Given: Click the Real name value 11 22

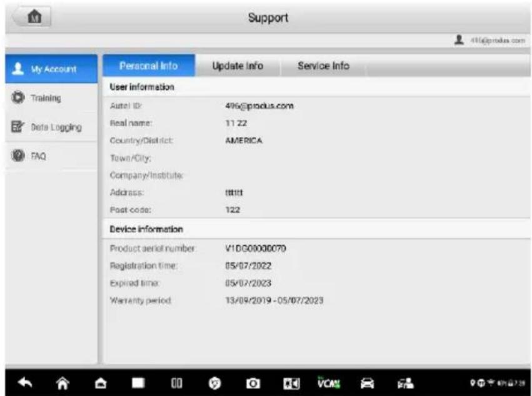Looking at the screenshot, I should (236, 123).
